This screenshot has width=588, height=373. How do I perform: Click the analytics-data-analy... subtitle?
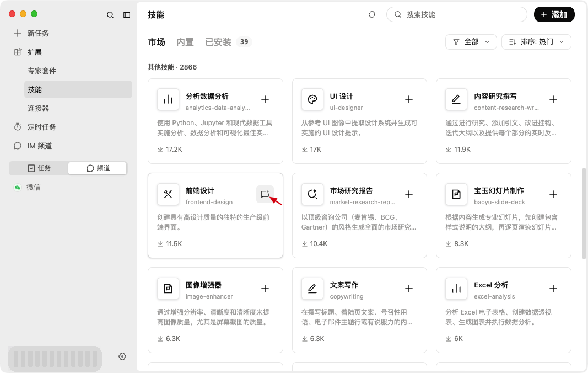218,108
